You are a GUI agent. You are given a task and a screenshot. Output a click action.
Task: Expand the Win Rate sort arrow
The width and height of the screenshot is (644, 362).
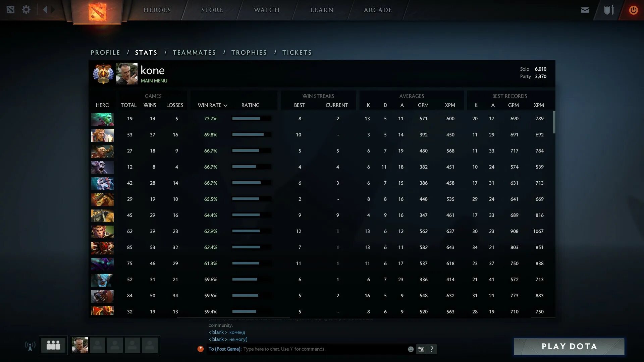225,106
